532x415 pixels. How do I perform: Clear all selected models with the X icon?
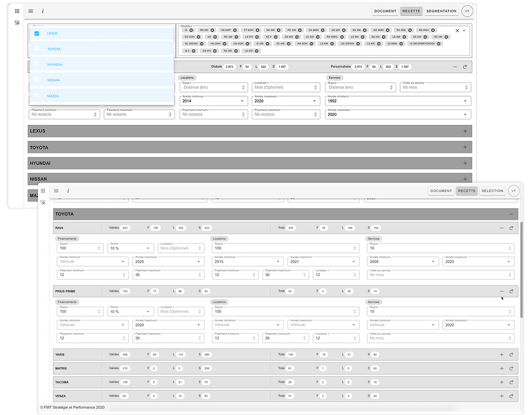click(457, 31)
